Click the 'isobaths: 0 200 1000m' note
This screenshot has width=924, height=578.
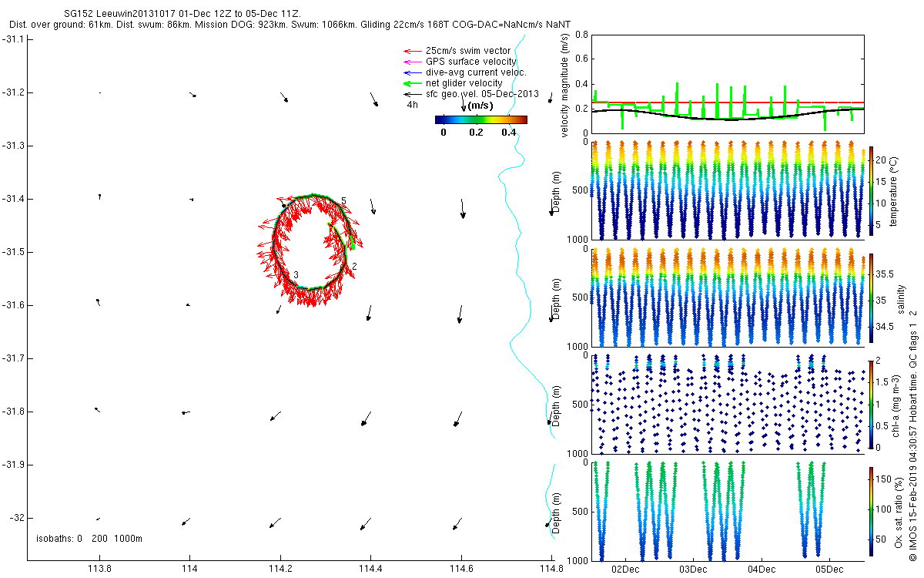(89, 538)
